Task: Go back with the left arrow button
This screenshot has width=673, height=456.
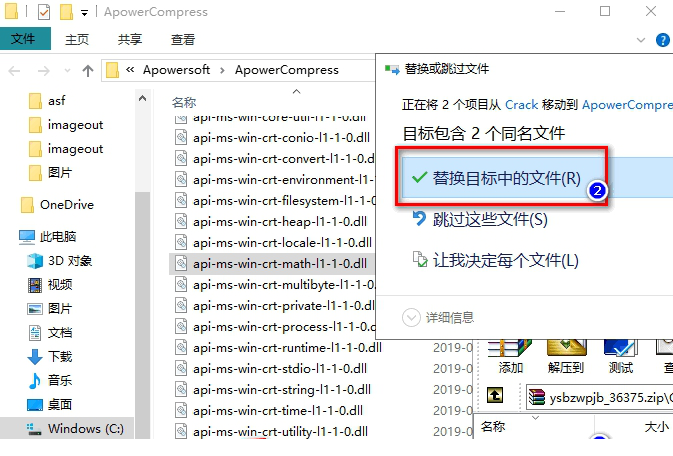Action: [14, 70]
